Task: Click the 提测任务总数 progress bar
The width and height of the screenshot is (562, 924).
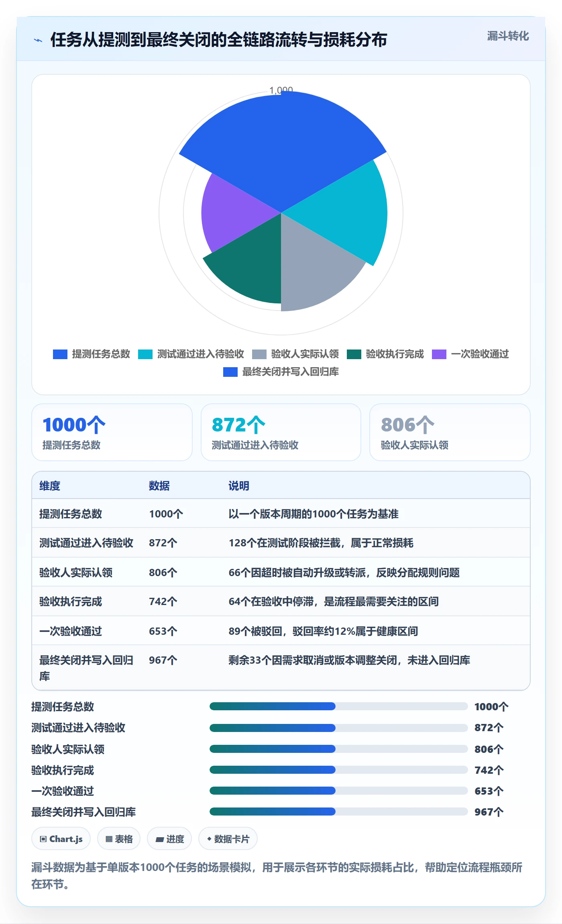Action: pos(339,706)
